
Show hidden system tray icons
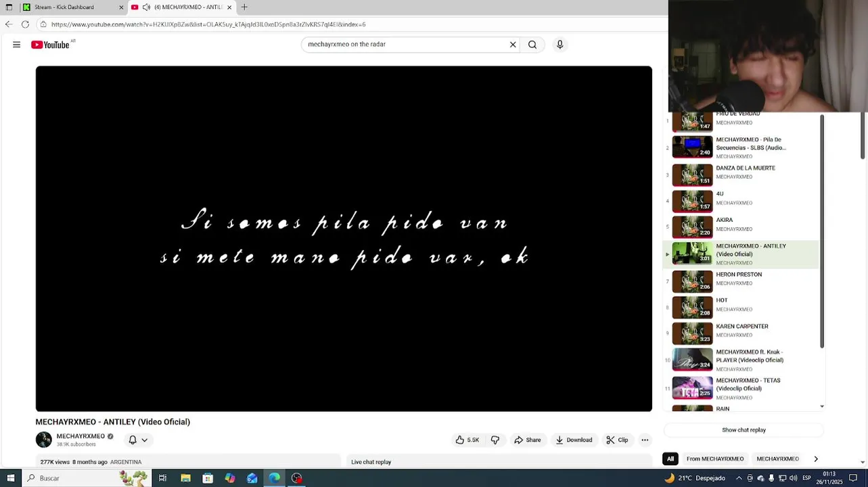click(x=739, y=478)
